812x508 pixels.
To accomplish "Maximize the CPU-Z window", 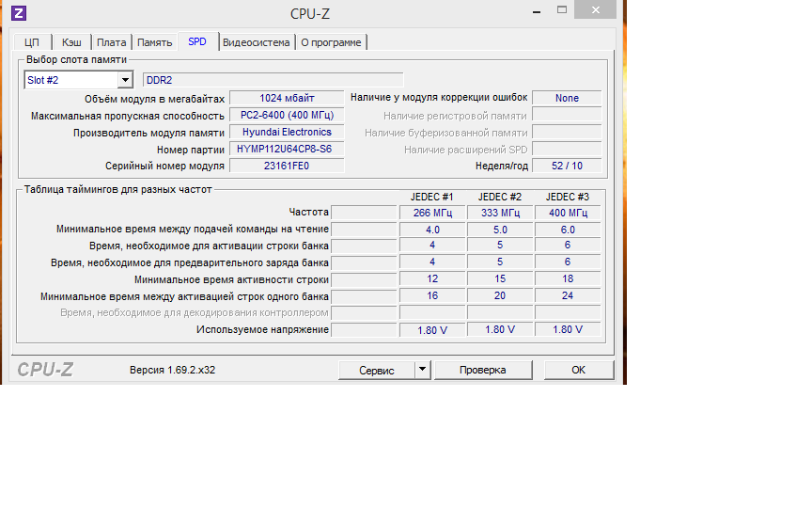I will [562, 9].
